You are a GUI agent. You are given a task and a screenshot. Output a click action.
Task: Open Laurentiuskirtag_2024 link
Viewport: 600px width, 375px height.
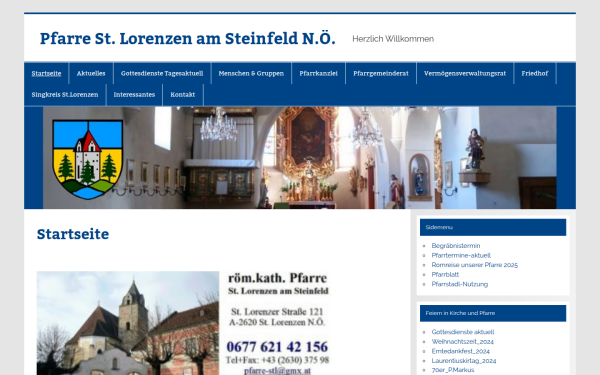coord(464,360)
